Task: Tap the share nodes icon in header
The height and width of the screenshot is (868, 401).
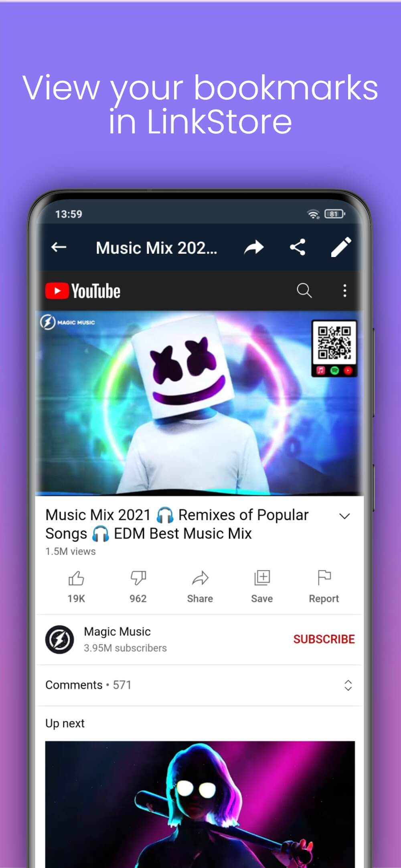Action: coord(298,247)
